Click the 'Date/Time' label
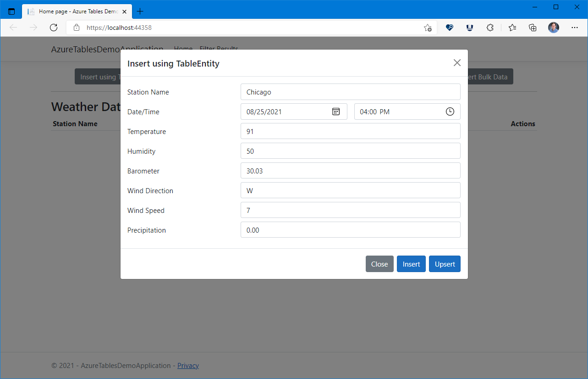Image resolution: width=588 pixels, height=379 pixels. coord(143,112)
